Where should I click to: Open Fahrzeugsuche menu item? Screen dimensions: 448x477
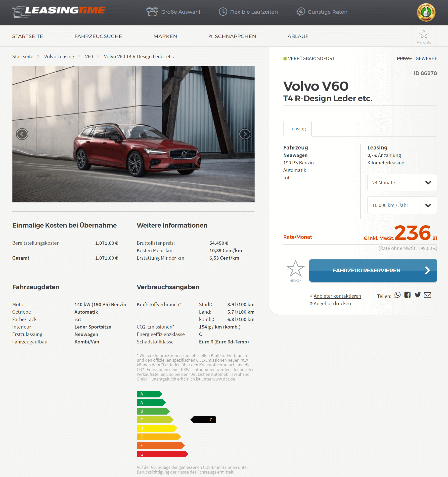[98, 36]
